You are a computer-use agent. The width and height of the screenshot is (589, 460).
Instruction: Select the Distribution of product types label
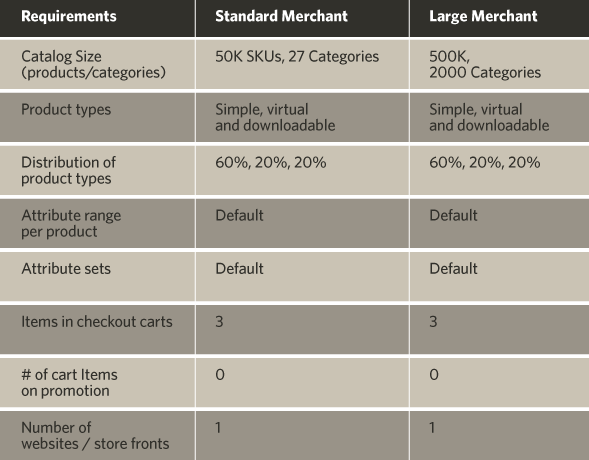pyautogui.click(x=68, y=170)
